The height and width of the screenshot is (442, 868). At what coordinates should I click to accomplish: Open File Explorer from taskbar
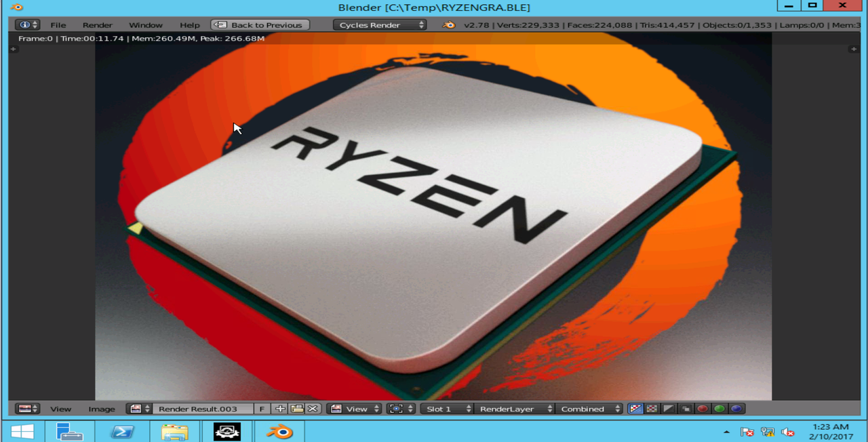click(x=175, y=432)
